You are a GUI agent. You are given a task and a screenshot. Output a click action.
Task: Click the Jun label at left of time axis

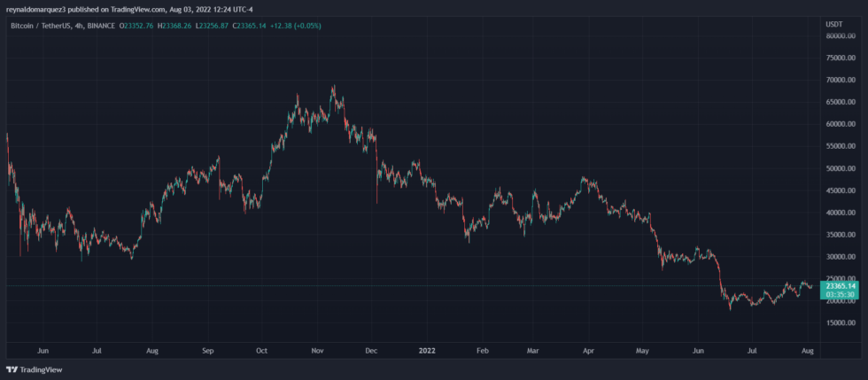click(x=43, y=351)
